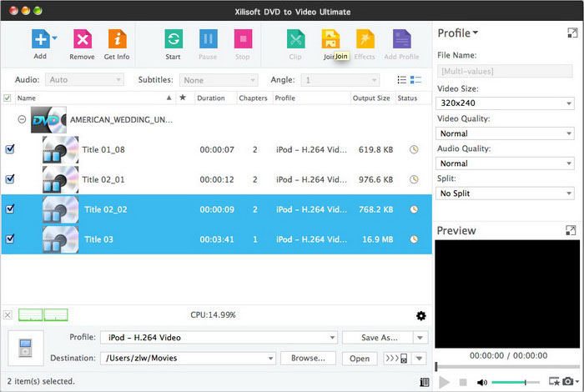This screenshot has width=584, height=392.
Task: Open Get Info for selected title
Action: pyautogui.click(x=117, y=39)
